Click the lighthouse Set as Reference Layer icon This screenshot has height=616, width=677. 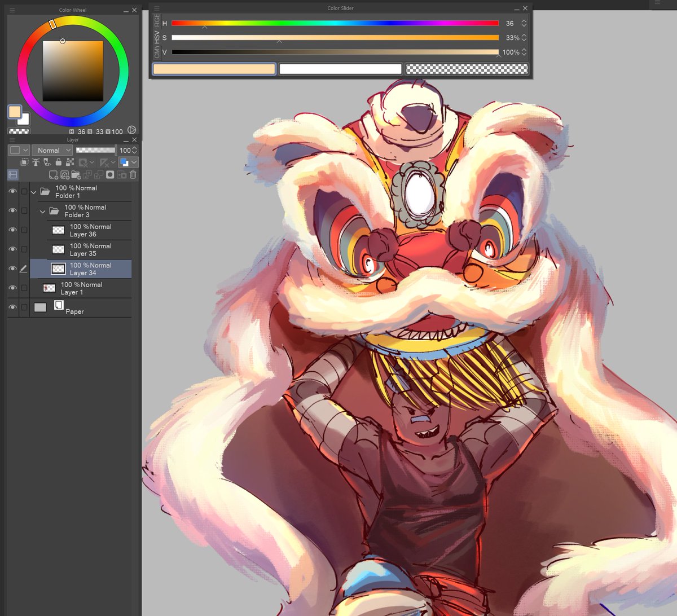click(36, 162)
